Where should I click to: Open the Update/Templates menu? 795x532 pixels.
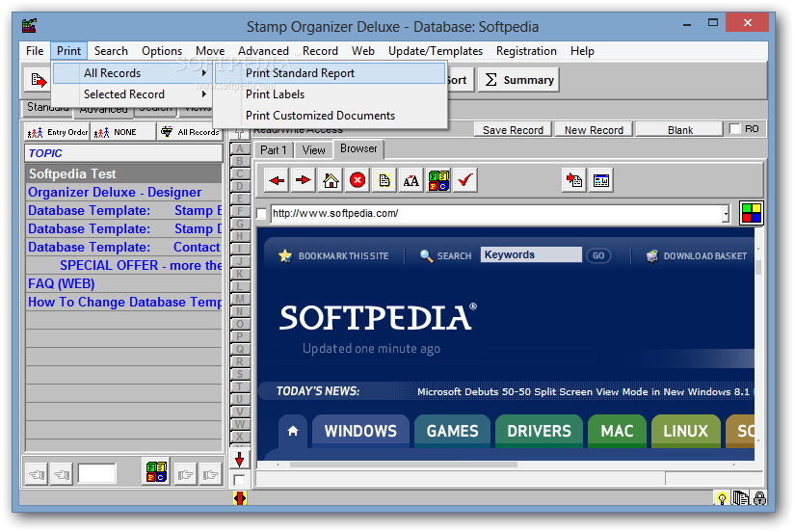[435, 51]
